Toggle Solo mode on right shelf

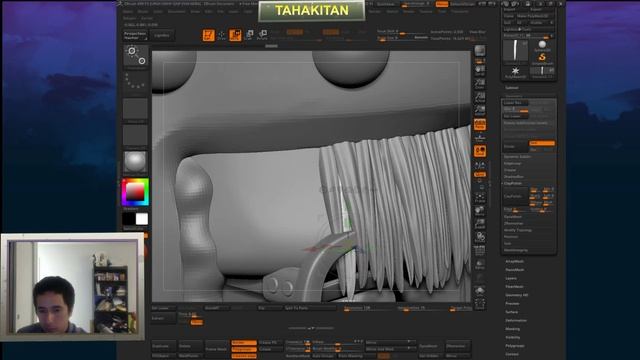[480, 290]
